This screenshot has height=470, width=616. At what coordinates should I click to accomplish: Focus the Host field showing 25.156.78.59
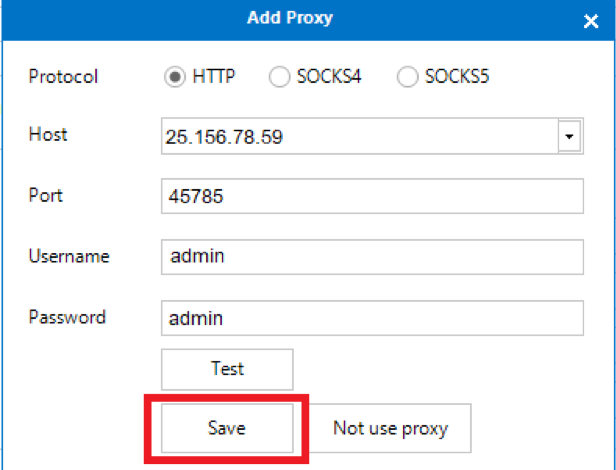360,136
